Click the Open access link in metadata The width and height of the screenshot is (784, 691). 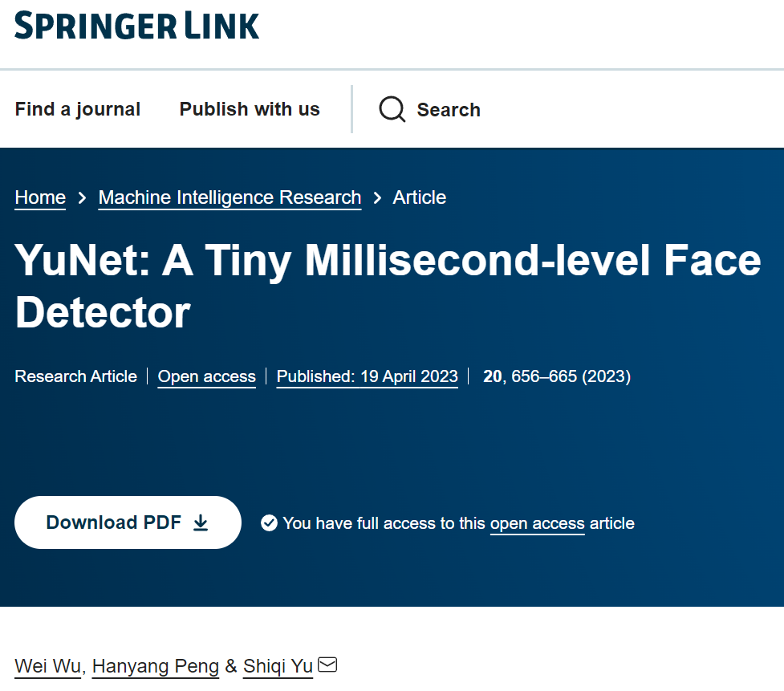[x=206, y=376]
